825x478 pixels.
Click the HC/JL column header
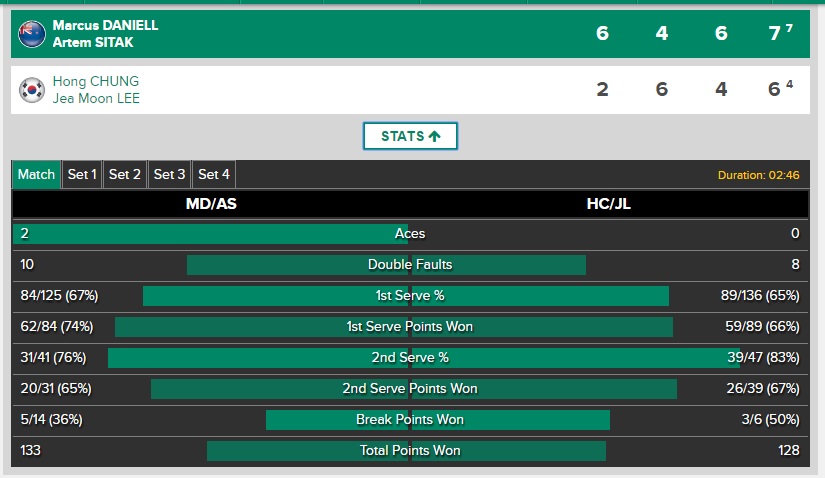click(x=608, y=204)
